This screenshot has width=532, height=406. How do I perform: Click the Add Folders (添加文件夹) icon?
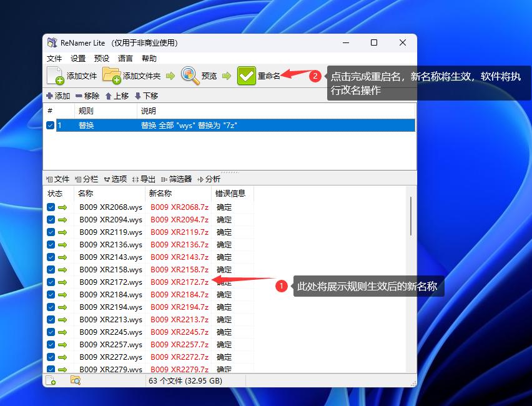tap(112, 76)
